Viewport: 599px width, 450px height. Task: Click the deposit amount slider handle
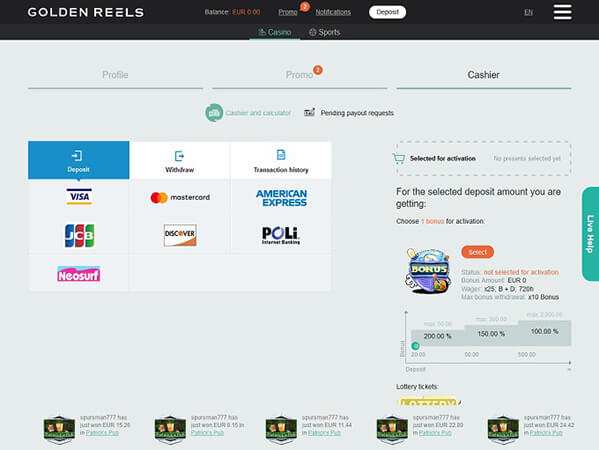tap(415, 346)
